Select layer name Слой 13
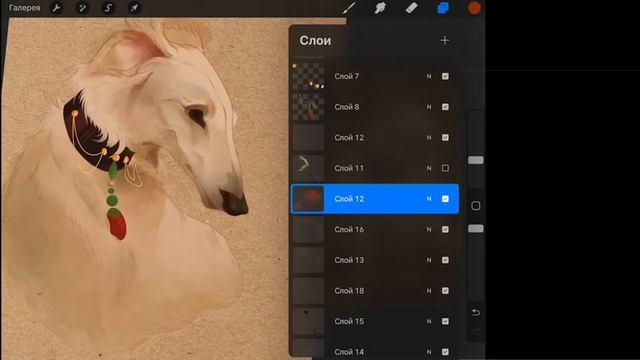 click(x=349, y=260)
